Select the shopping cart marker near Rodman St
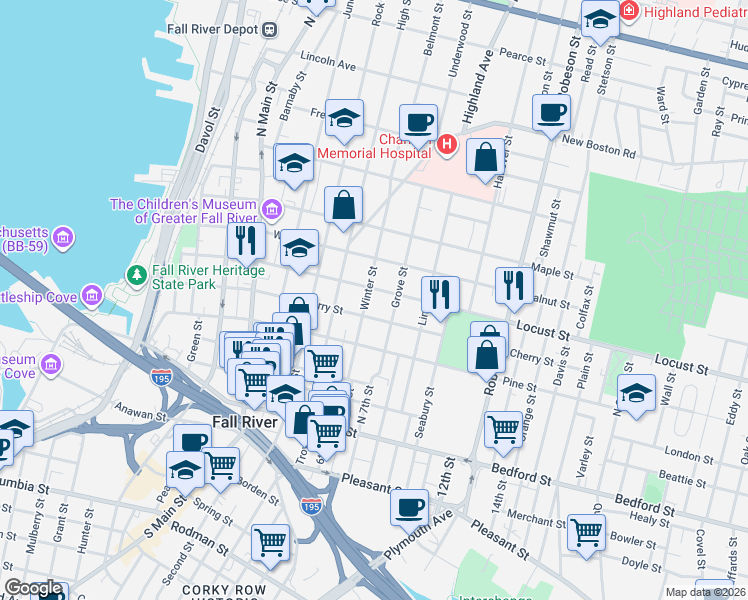The width and height of the screenshot is (748, 600). click(x=270, y=545)
